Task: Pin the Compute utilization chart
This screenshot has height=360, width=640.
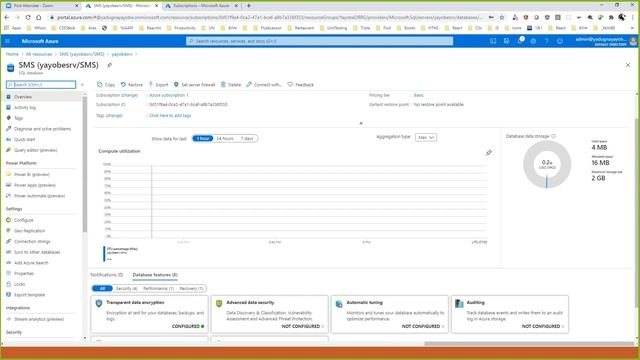Action: click(x=489, y=153)
